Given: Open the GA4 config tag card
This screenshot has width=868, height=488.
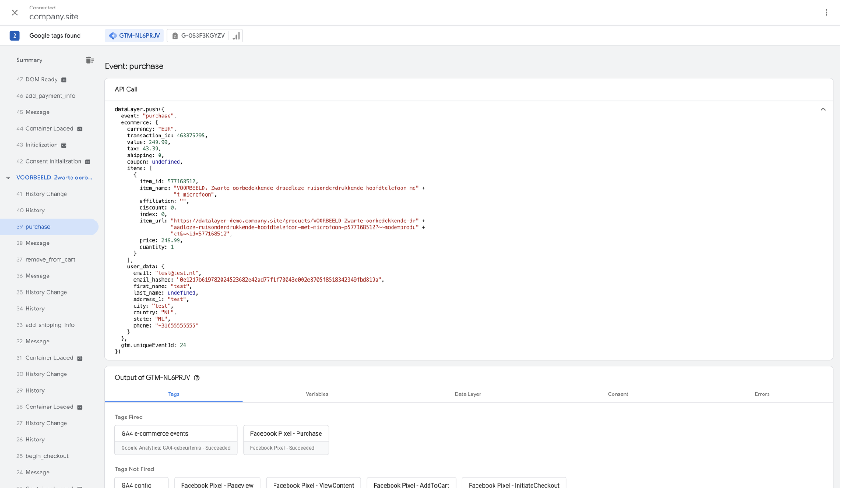Looking at the screenshot, I should pos(142,483).
